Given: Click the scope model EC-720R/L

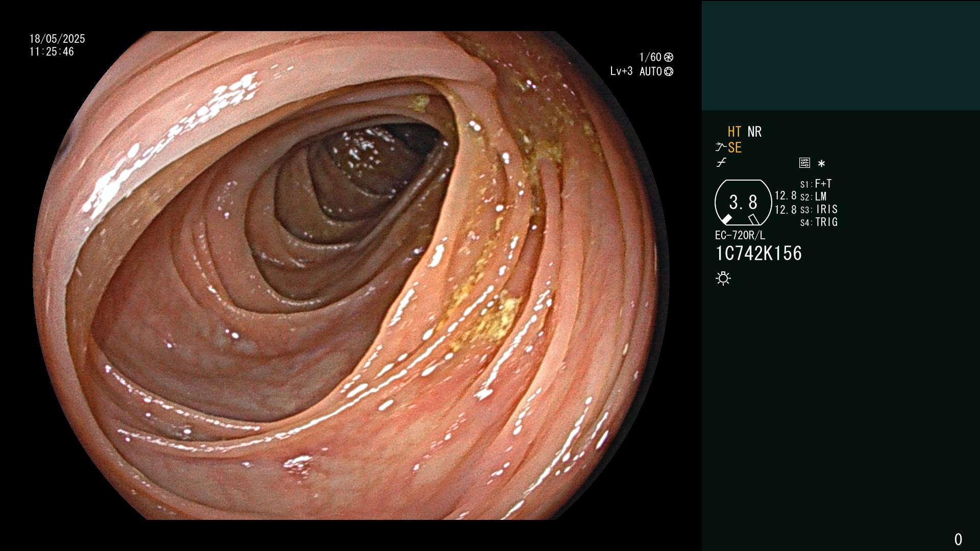Looking at the screenshot, I should 740,235.
